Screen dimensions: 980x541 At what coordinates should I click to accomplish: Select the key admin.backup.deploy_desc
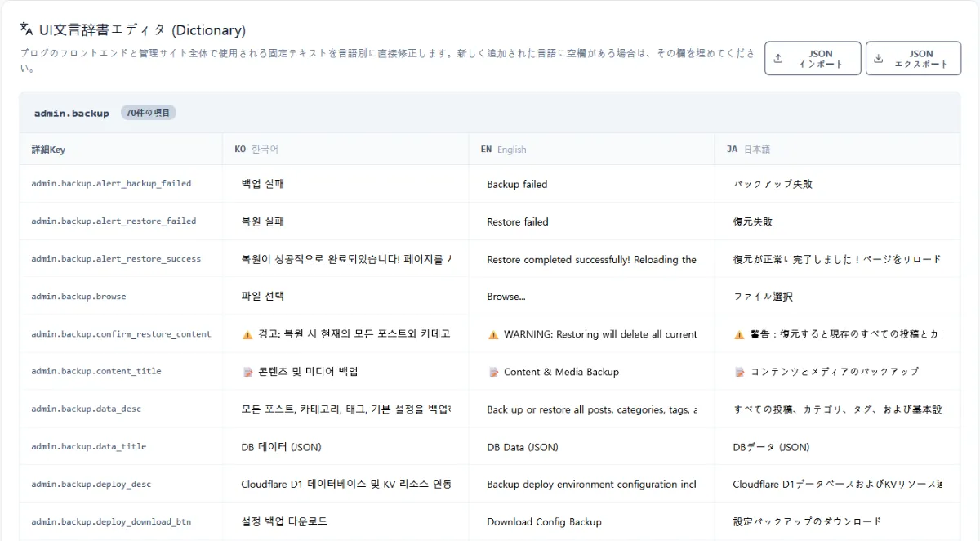pos(91,485)
